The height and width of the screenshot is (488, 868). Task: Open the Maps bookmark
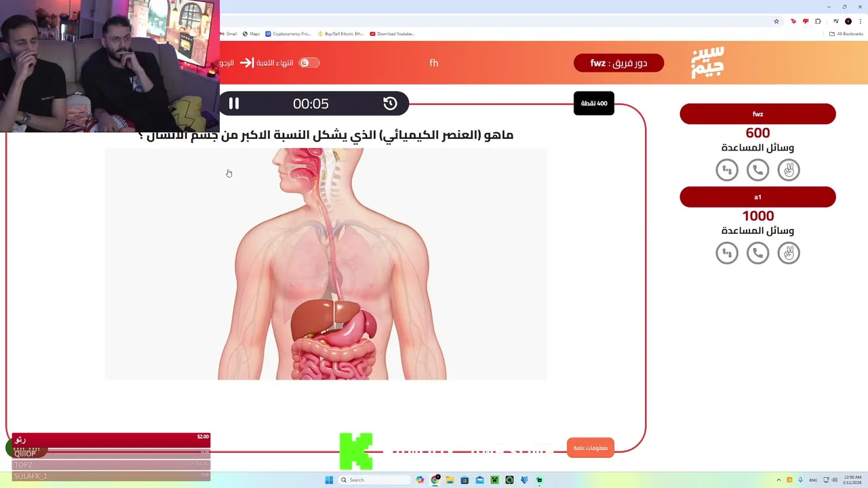coord(251,34)
